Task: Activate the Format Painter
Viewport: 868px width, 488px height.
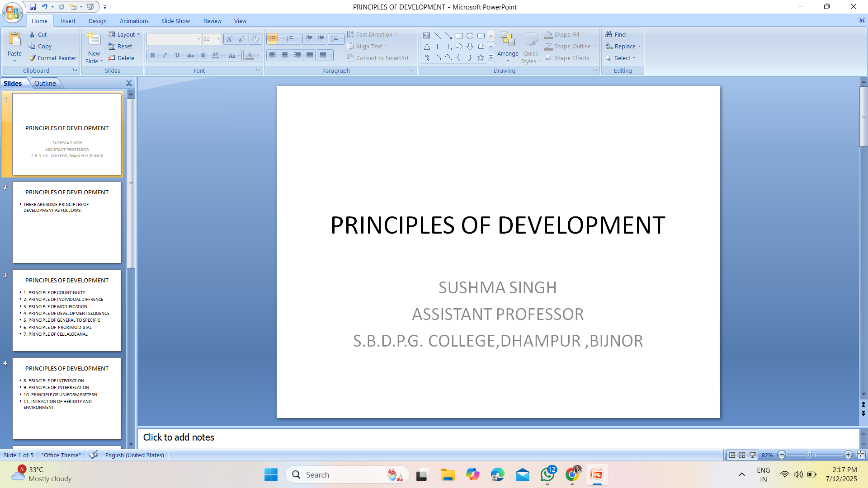Action: [52, 58]
